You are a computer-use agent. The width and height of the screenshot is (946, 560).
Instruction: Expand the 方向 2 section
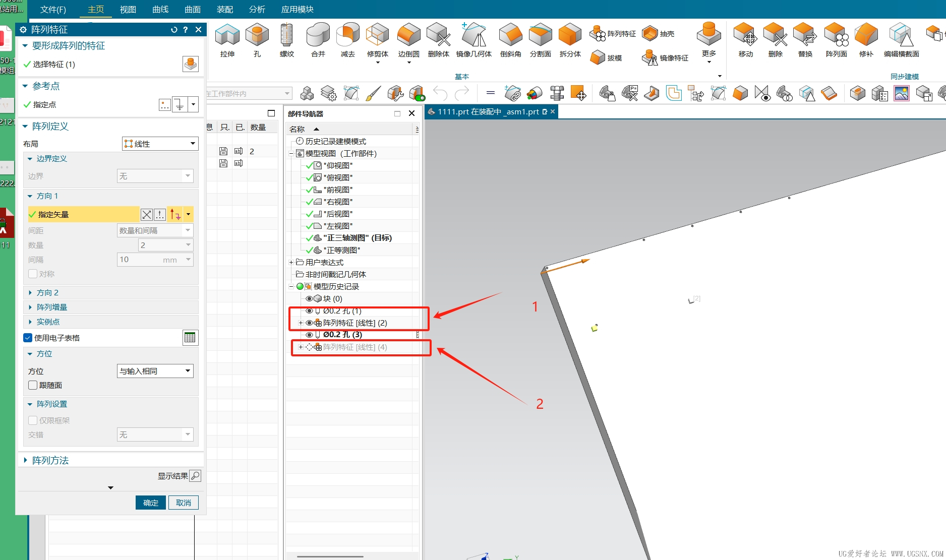(x=47, y=292)
